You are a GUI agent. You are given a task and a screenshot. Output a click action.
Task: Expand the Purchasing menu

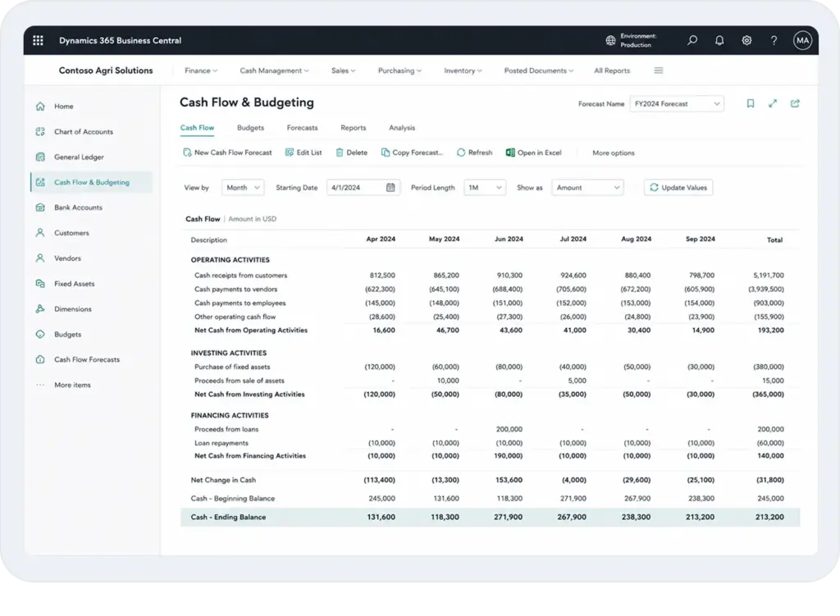(x=399, y=71)
